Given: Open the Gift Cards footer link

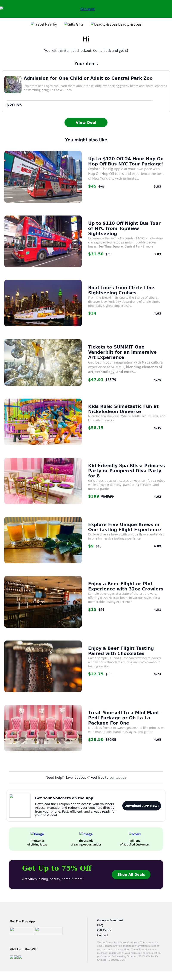Looking at the screenshot, I should click(104, 930).
